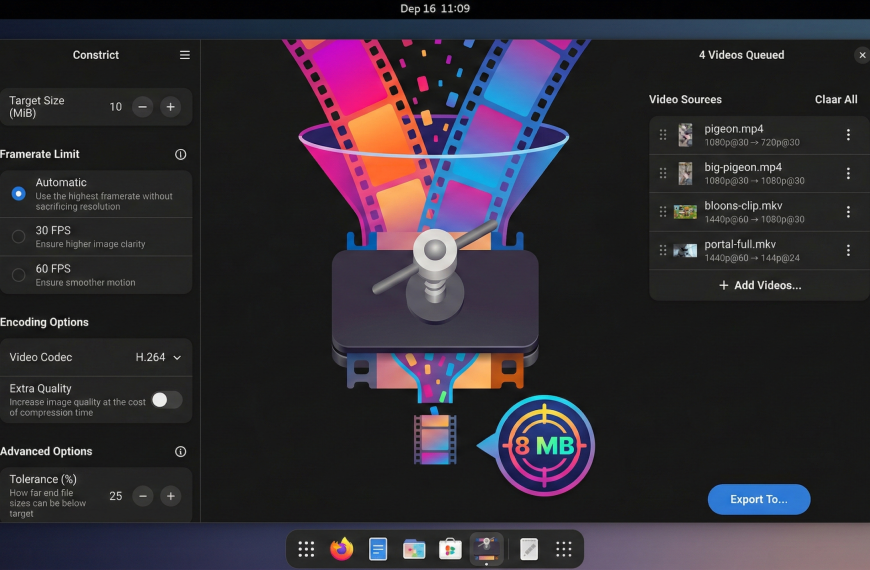Click the Tolerance value 25
The image size is (870, 570).
115,496
